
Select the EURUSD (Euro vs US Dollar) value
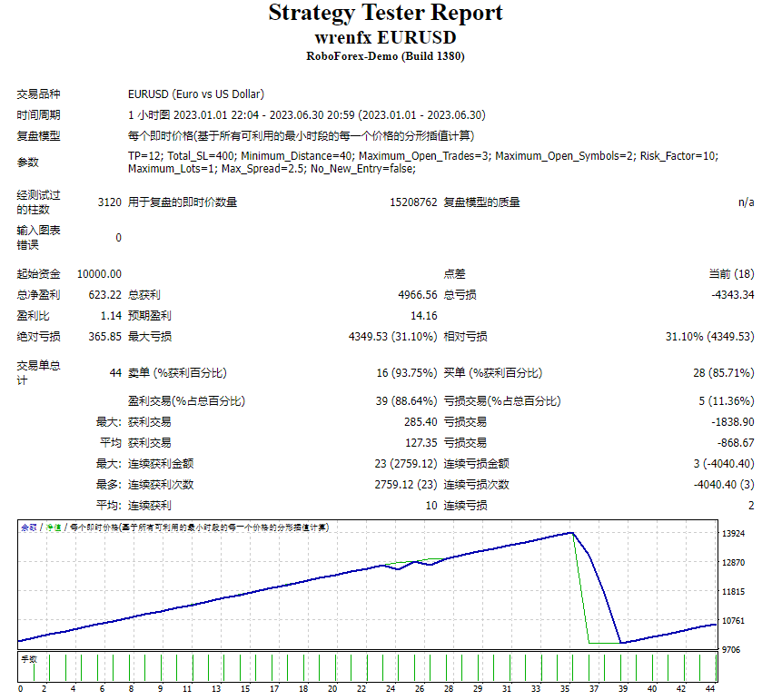click(196, 94)
